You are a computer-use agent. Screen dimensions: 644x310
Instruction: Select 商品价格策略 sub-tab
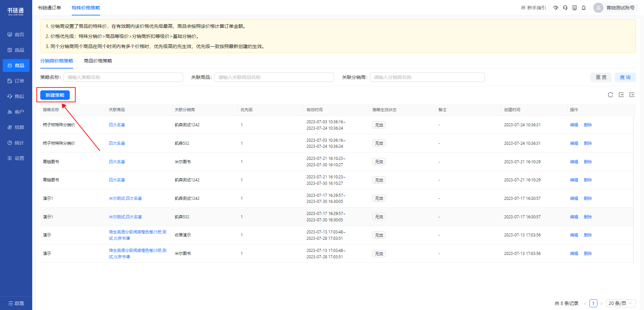[x=98, y=61]
